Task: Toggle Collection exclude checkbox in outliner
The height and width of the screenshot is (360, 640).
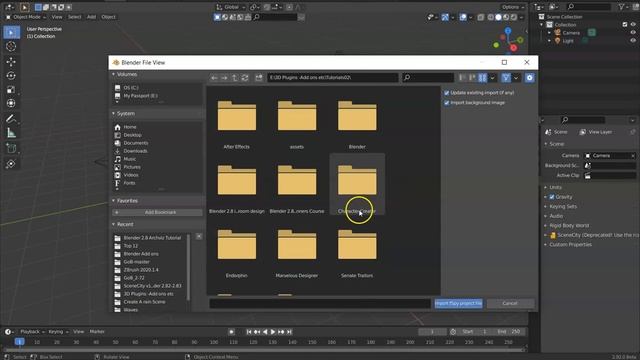Action: click(x=624, y=24)
